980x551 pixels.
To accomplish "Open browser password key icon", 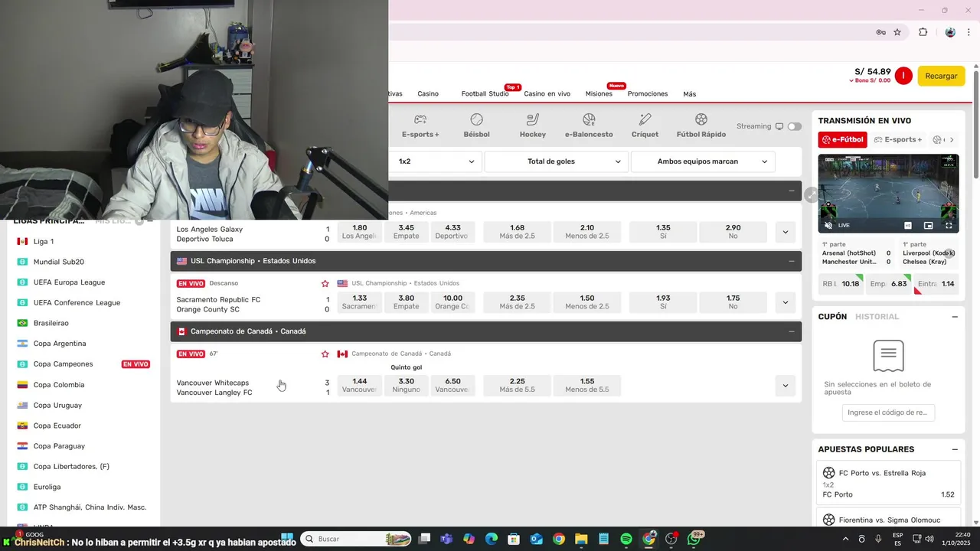I will 881,32.
